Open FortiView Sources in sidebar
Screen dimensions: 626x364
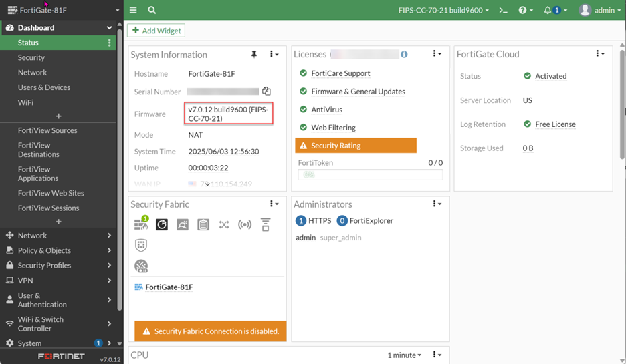[x=47, y=130]
